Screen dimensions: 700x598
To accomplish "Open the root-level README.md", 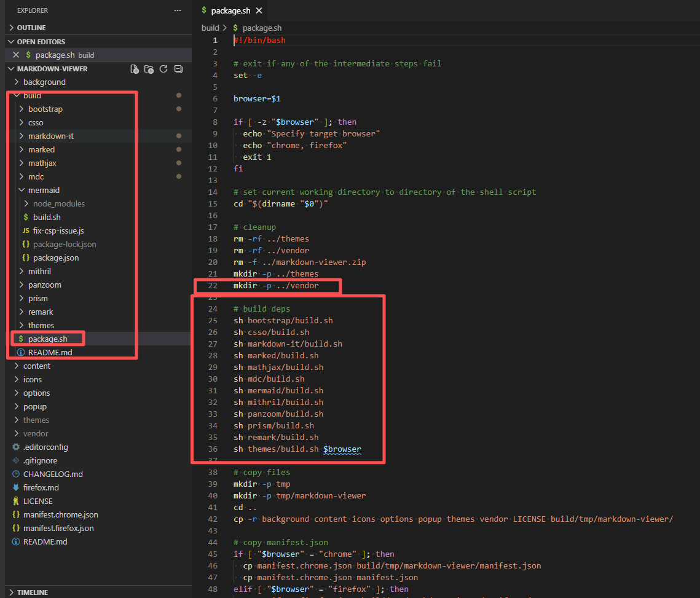I will pos(98,541).
